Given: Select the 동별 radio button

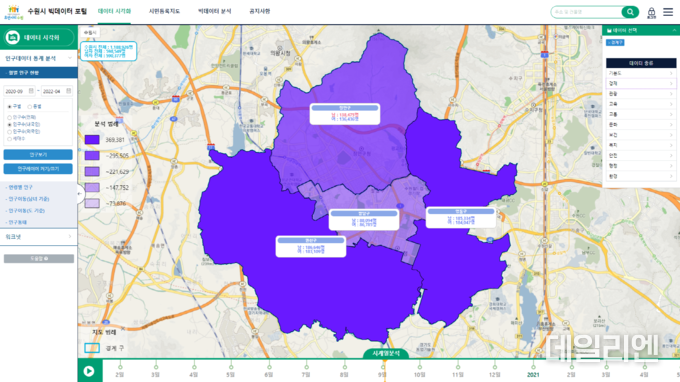Looking at the screenshot, I should tap(29, 107).
